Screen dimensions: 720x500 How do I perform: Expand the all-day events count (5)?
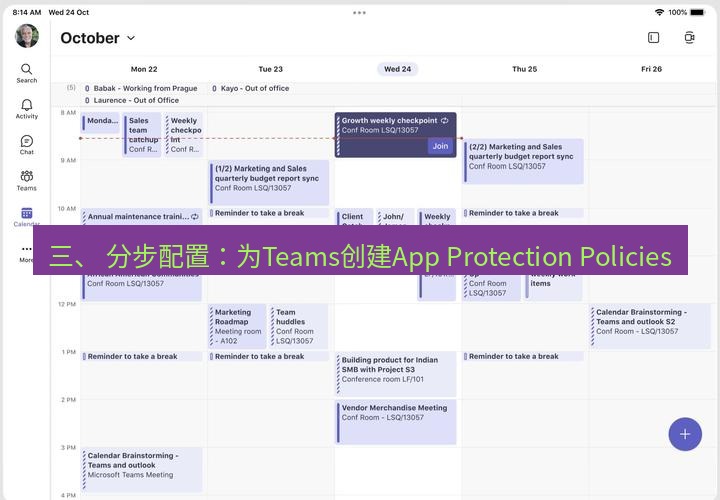(x=71, y=87)
